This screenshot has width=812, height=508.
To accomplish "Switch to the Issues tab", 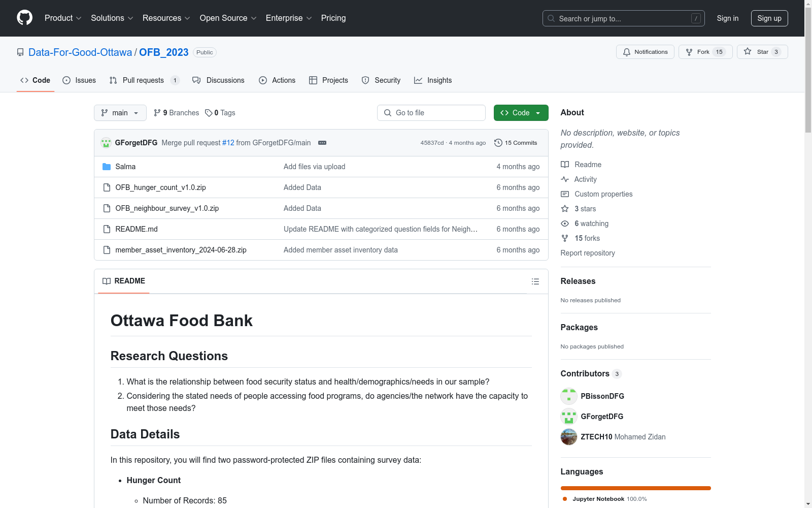I will point(79,80).
